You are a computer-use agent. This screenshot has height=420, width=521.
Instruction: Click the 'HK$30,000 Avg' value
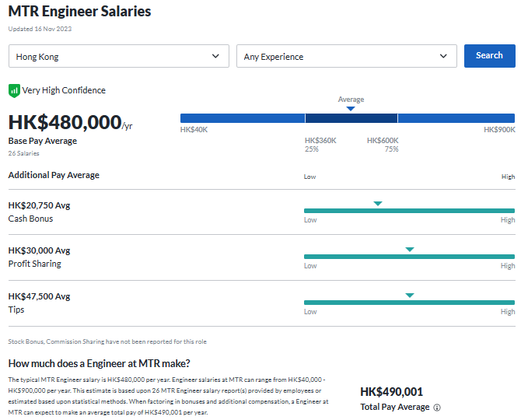click(39, 250)
